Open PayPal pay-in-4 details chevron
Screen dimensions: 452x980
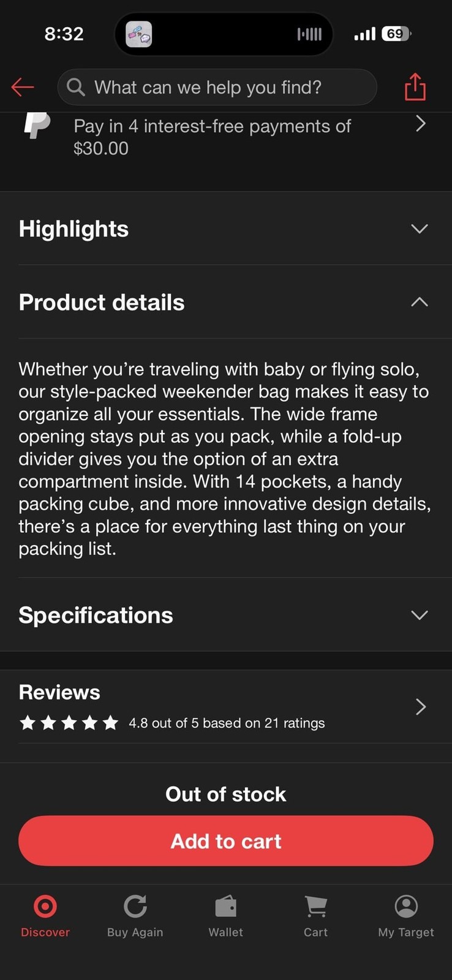point(421,124)
